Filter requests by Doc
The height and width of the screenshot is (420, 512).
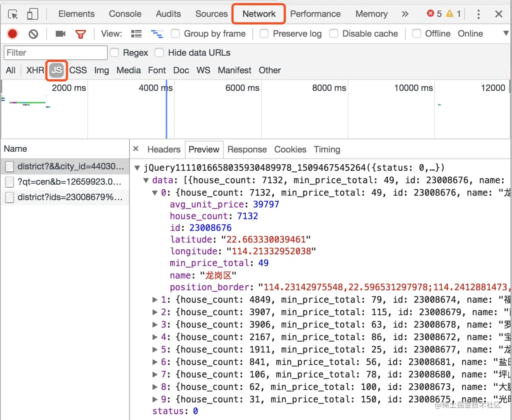(181, 70)
